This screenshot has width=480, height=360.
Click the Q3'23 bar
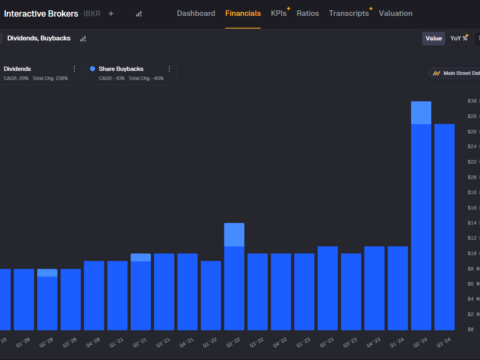(351, 292)
